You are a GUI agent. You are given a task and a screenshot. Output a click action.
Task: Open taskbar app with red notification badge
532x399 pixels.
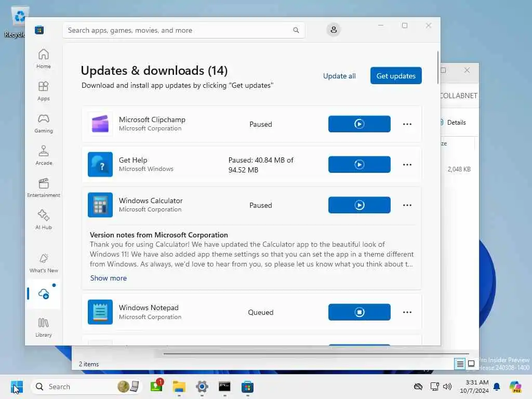pyautogui.click(x=156, y=386)
